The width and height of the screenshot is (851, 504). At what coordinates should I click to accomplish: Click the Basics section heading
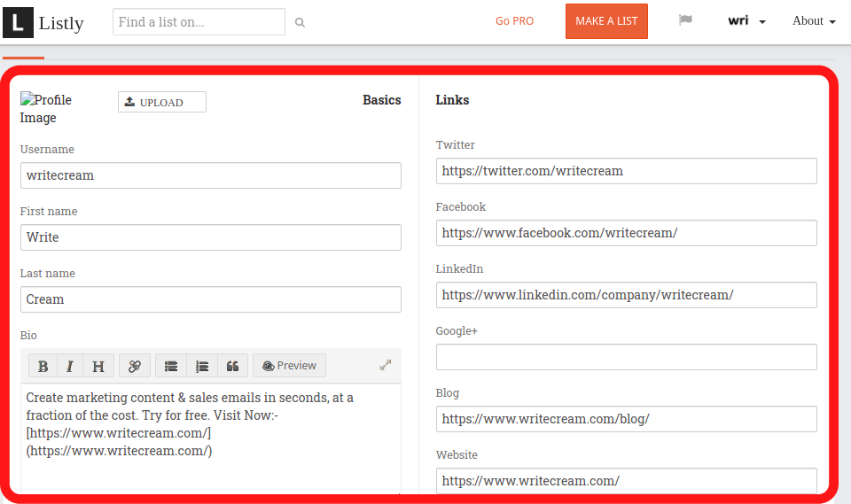382,100
